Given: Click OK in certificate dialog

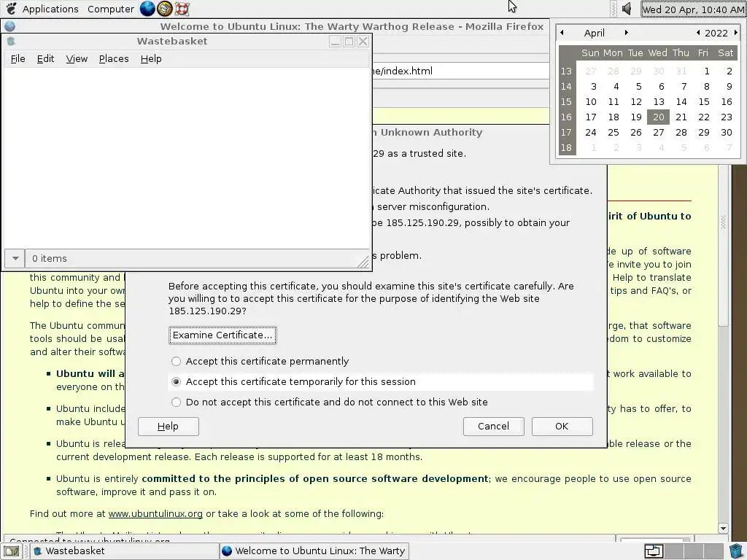Looking at the screenshot, I should [x=562, y=426].
